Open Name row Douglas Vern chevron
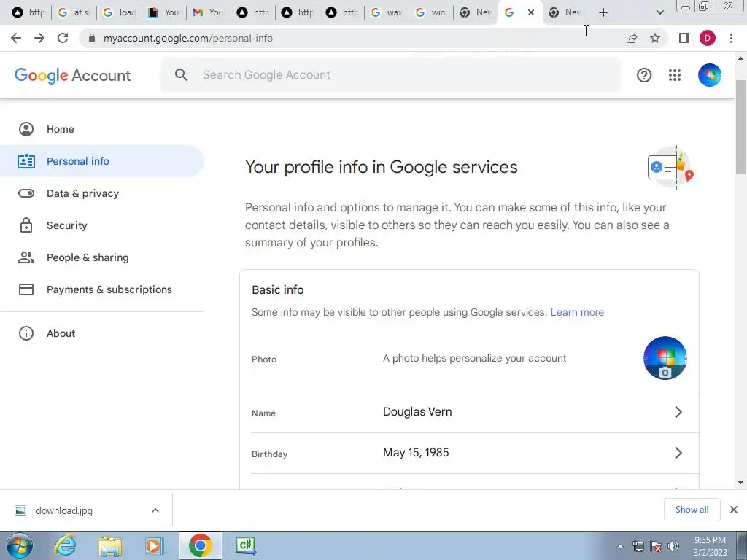Image resolution: width=747 pixels, height=560 pixels. point(678,412)
